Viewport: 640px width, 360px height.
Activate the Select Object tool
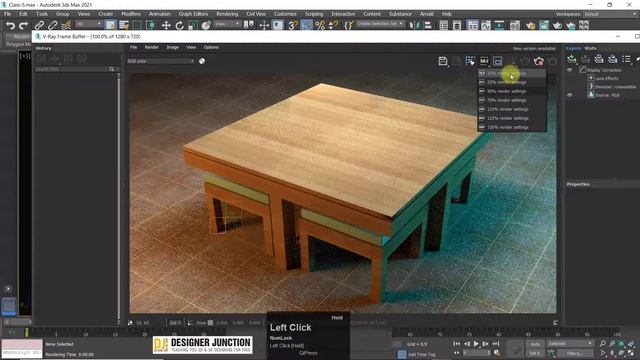pos(110,25)
